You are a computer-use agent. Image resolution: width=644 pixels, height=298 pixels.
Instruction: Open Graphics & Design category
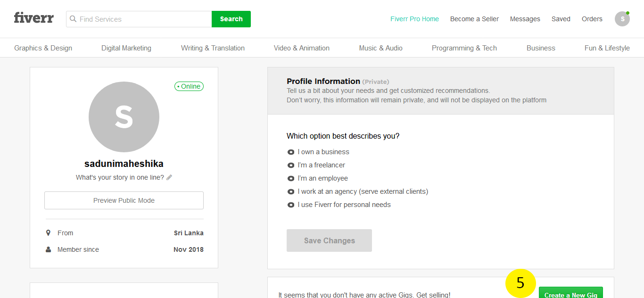43,48
